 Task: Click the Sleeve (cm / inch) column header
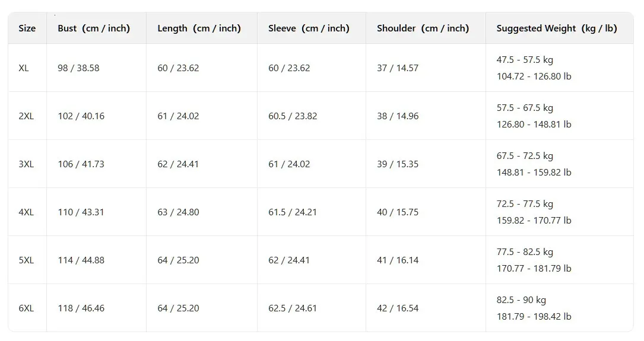point(309,28)
